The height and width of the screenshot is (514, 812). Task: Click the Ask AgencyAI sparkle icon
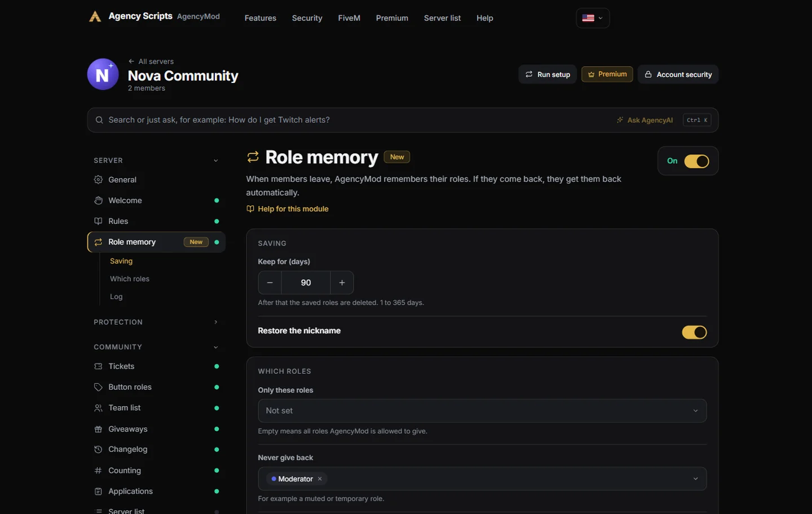pyautogui.click(x=620, y=120)
